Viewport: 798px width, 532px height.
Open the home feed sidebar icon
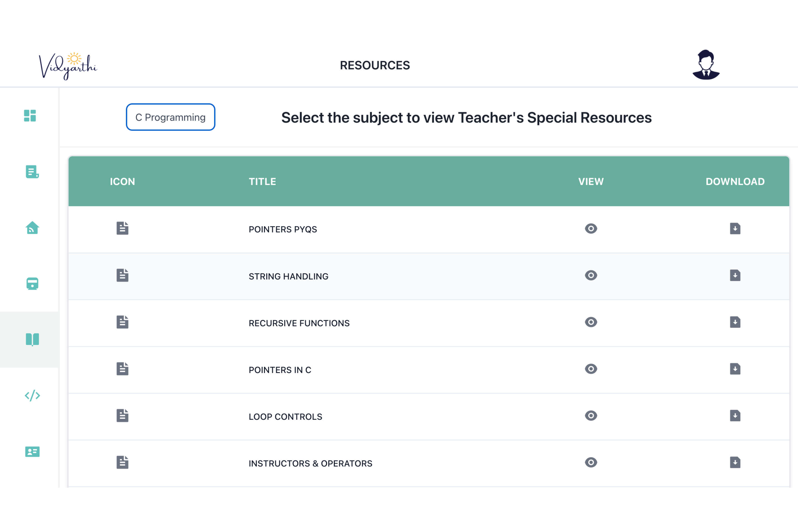pos(32,228)
